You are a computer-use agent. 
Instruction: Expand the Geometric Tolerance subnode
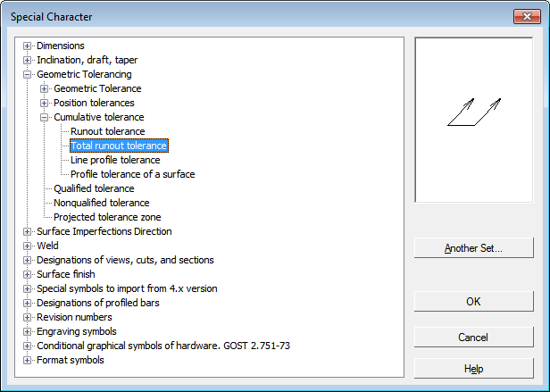click(45, 88)
